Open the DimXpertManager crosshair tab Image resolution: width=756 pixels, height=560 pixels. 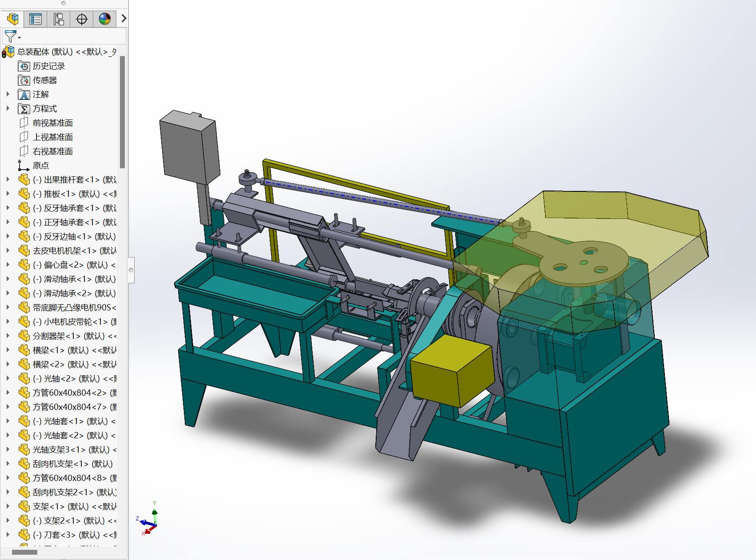coord(82,19)
